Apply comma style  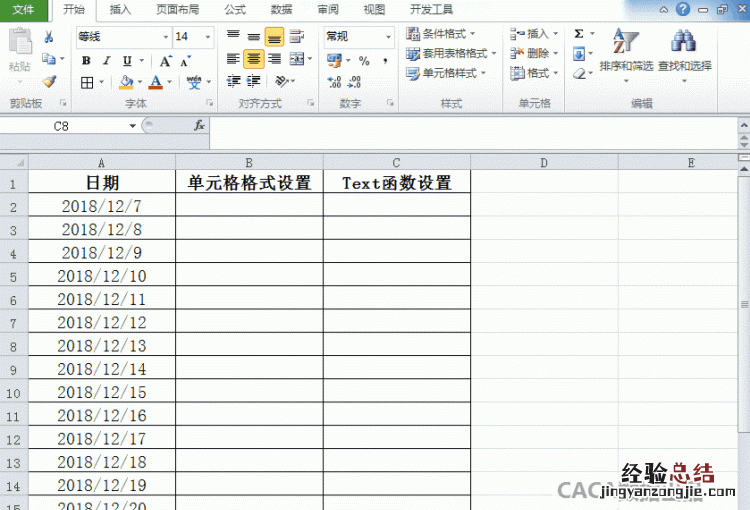[385, 61]
